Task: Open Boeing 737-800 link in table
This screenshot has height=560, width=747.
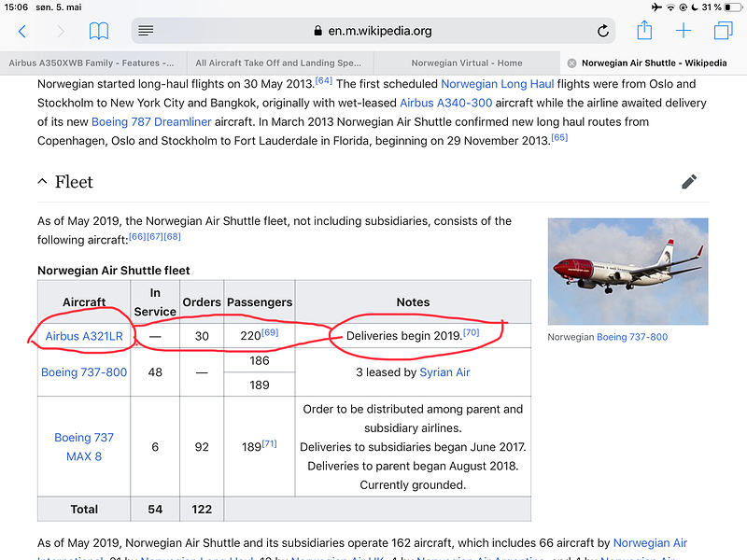Action: coord(84,372)
